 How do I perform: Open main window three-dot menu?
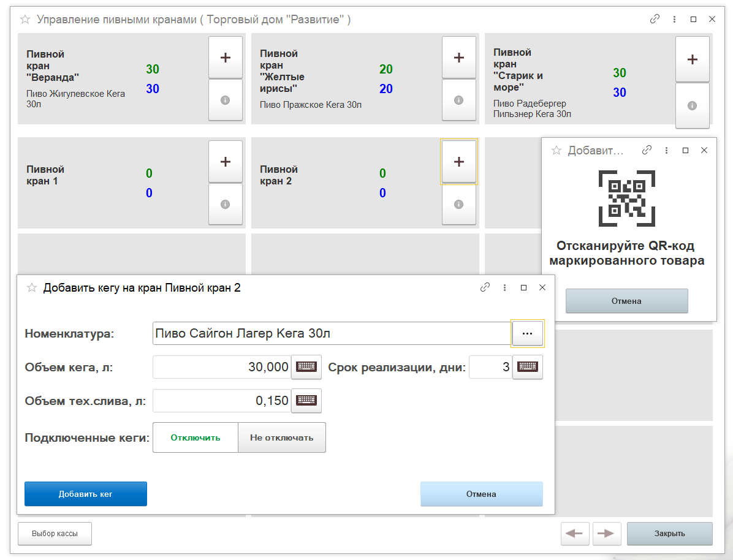coord(674,20)
